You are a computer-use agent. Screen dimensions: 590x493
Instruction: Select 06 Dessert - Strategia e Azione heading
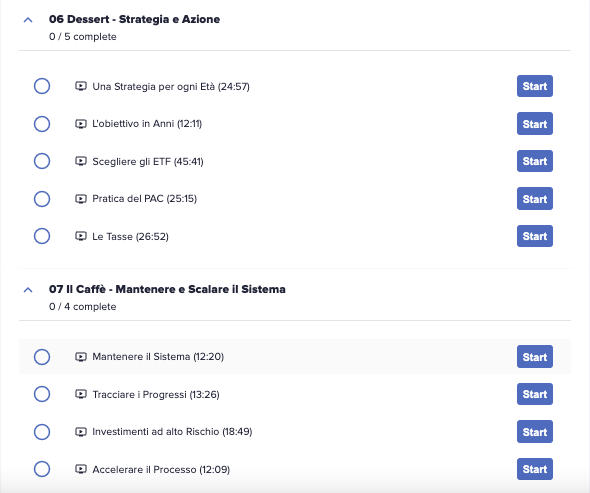tap(134, 19)
